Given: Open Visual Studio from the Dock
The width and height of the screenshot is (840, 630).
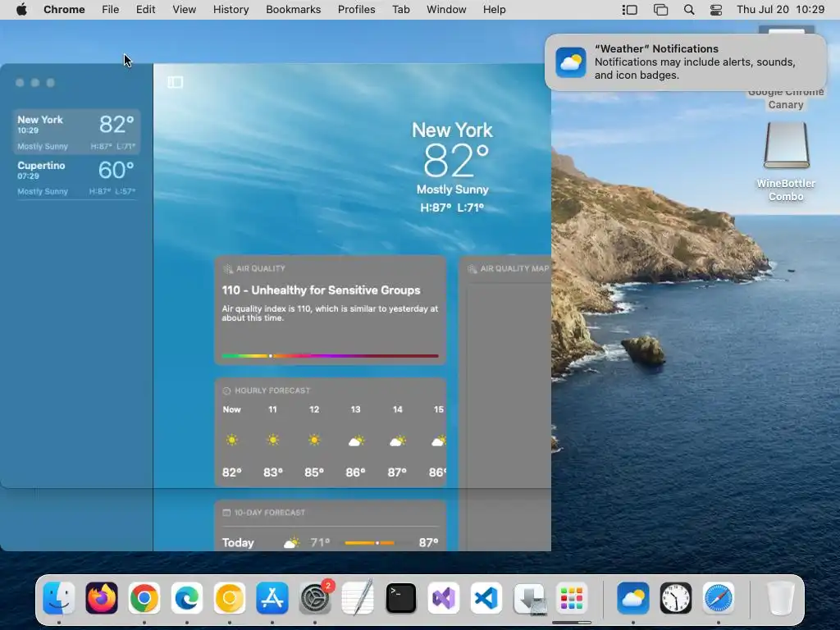Looking at the screenshot, I should coord(444,598).
